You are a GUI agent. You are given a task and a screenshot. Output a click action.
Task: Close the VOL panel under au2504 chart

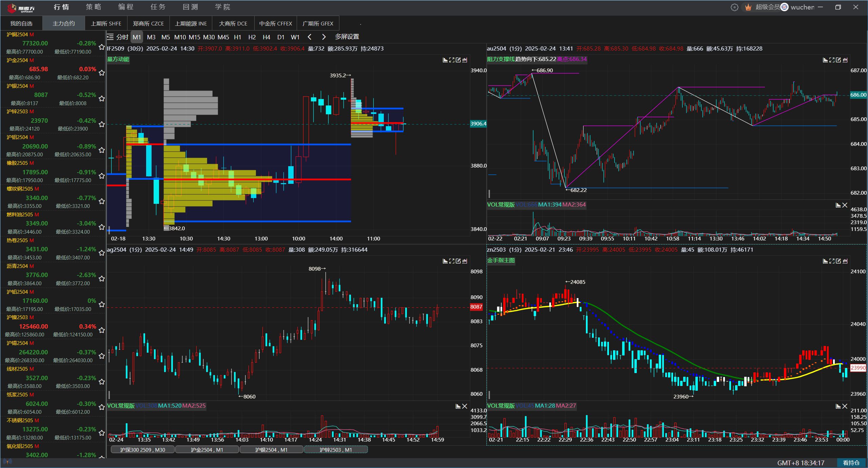tap(845, 205)
